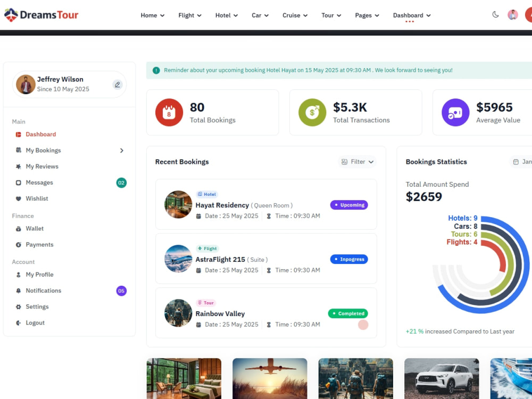Image resolution: width=532 pixels, height=399 pixels.
Task: Open the Car dropdown menu
Action: tap(260, 15)
